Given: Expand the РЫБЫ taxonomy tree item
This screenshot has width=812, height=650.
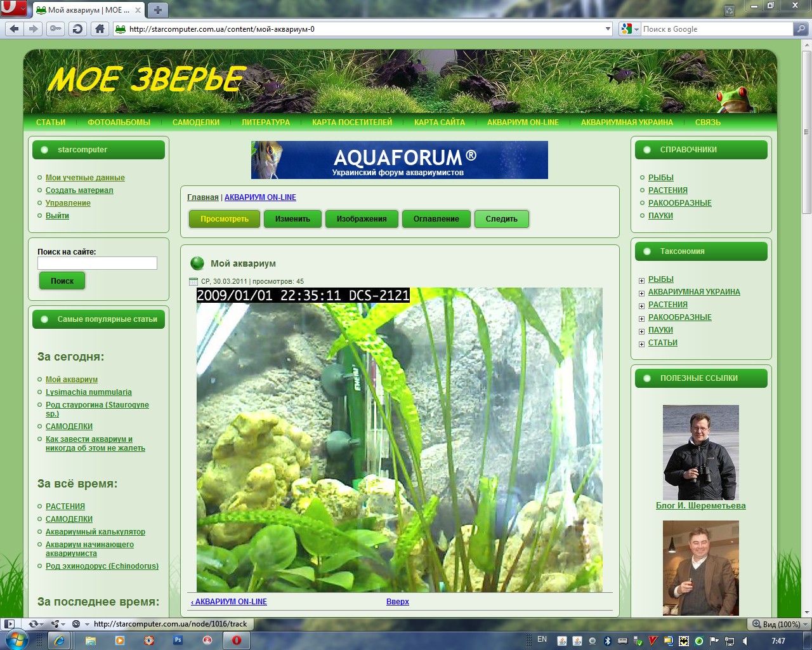Looking at the screenshot, I should [x=641, y=280].
